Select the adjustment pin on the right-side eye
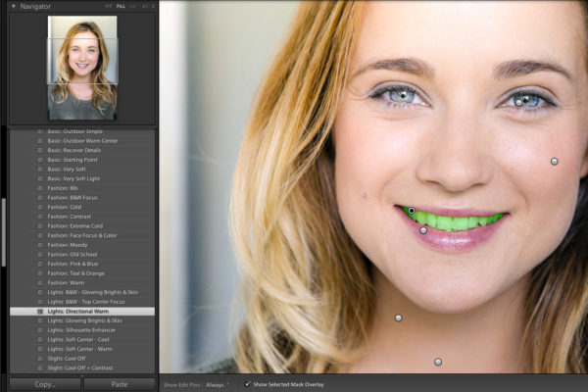 519,102
